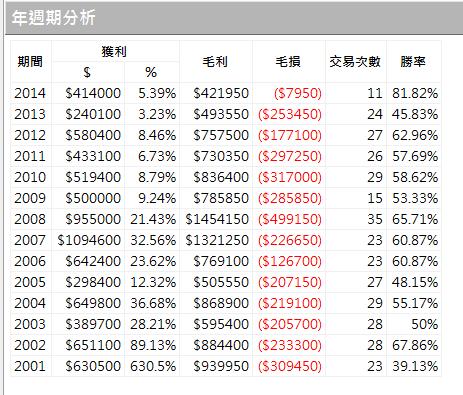The width and height of the screenshot is (463, 395).
Task: Click the $1454150 gross profit cell
Action: (217, 219)
